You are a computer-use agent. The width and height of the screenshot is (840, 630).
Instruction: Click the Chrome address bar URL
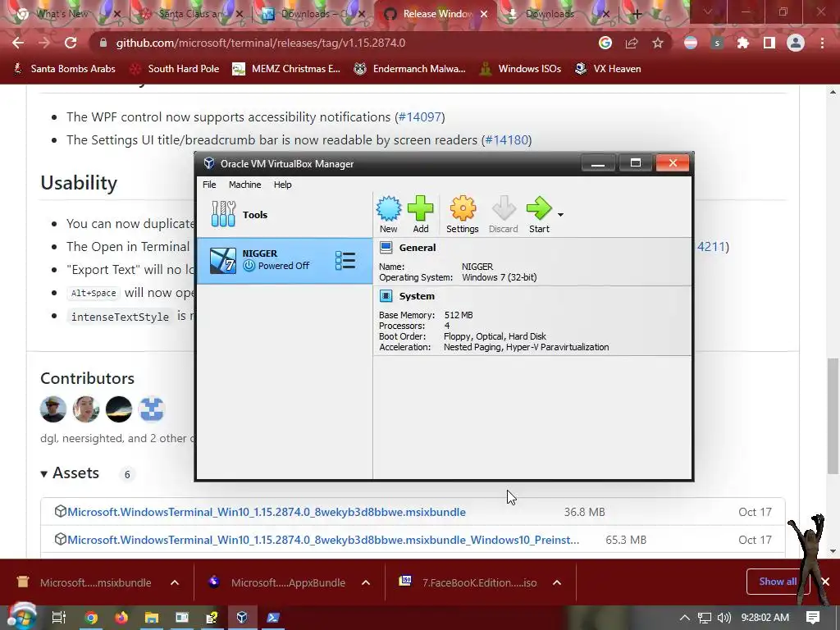point(260,43)
